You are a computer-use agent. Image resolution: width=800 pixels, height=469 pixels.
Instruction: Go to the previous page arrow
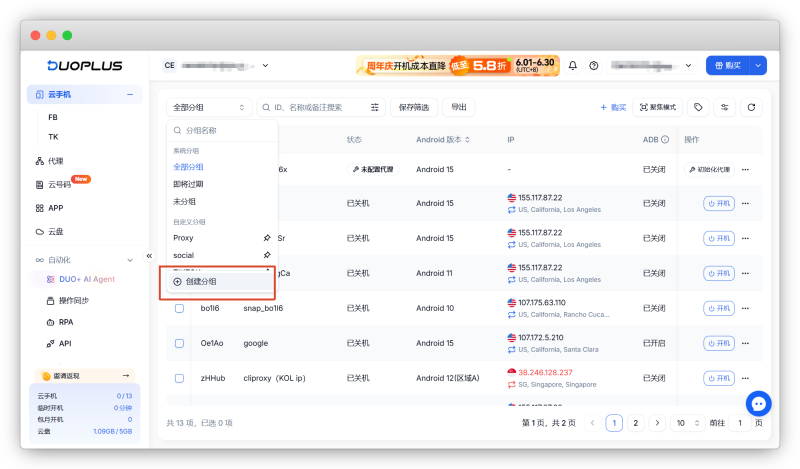pyautogui.click(x=592, y=423)
